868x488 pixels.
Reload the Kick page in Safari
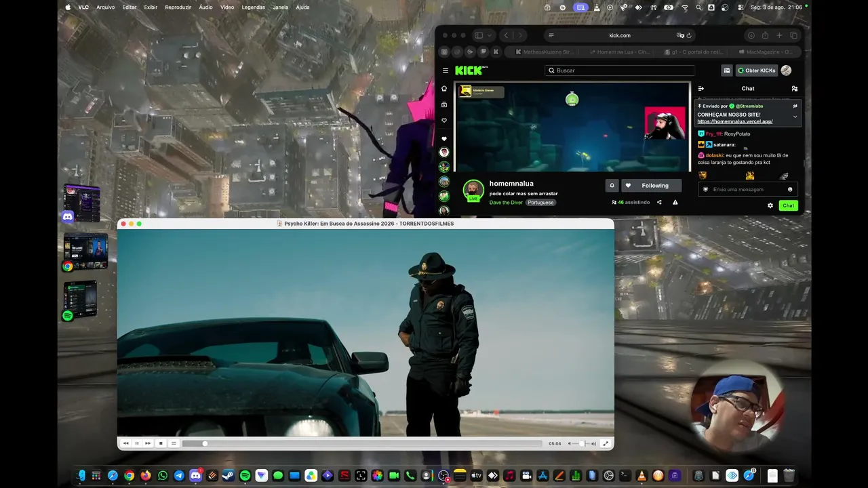click(689, 35)
